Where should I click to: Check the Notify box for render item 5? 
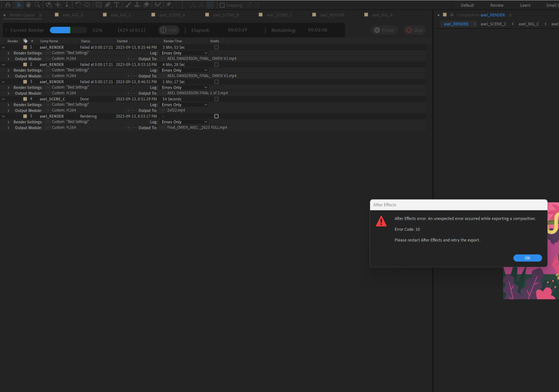pyautogui.click(x=216, y=116)
